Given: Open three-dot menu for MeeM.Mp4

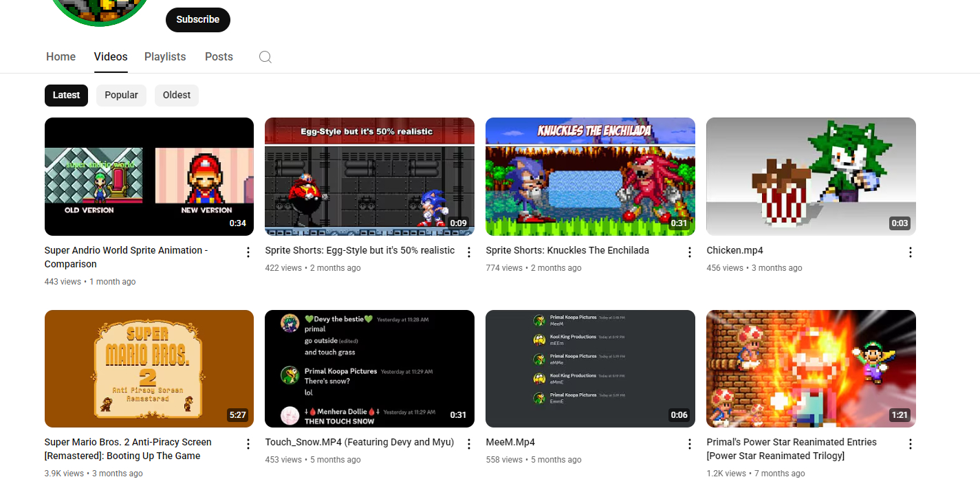Looking at the screenshot, I should [689, 444].
